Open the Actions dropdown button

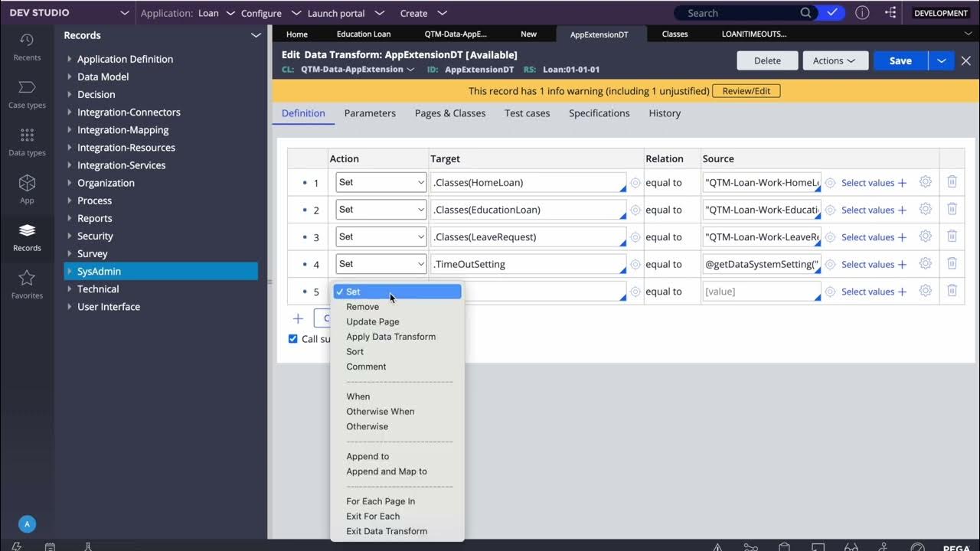(x=835, y=60)
